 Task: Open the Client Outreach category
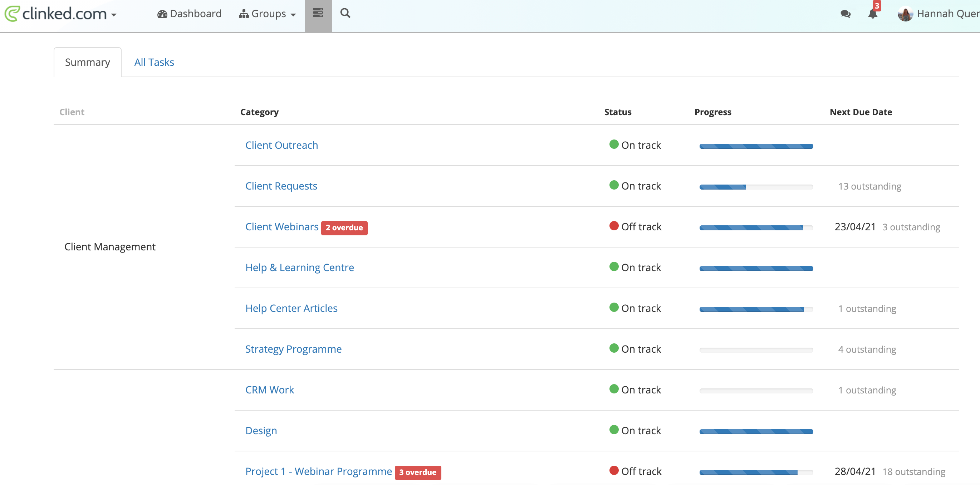point(281,145)
